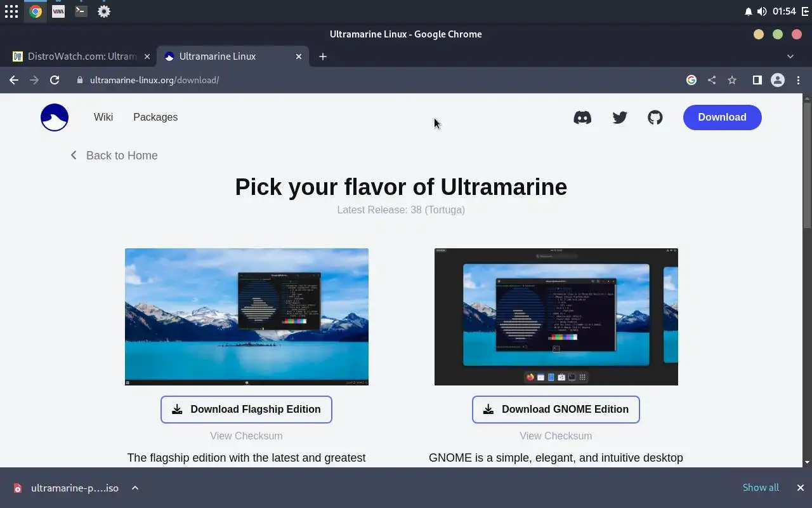This screenshot has height=508, width=812.
Task: Open the notifications bell
Action: pyautogui.click(x=748, y=11)
